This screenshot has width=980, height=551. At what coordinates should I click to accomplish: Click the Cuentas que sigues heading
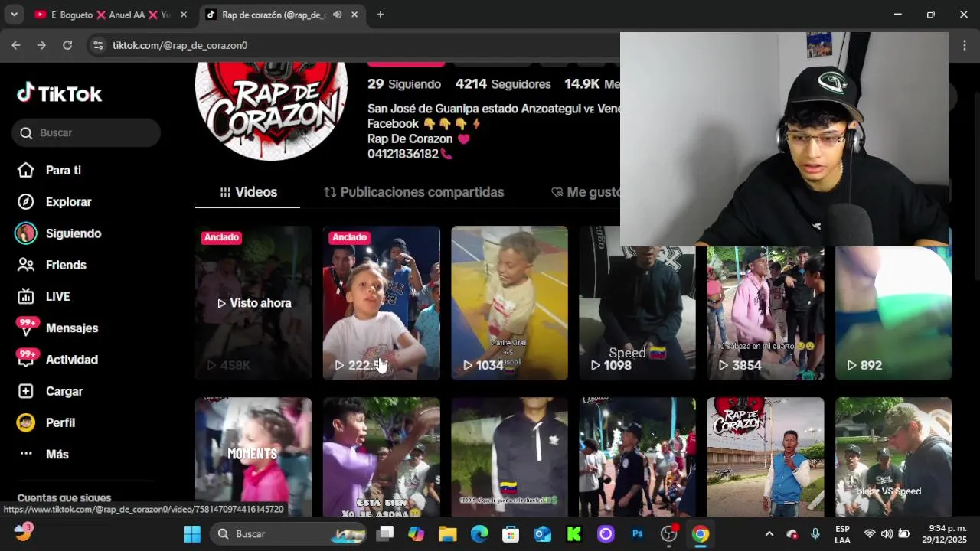(x=64, y=497)
